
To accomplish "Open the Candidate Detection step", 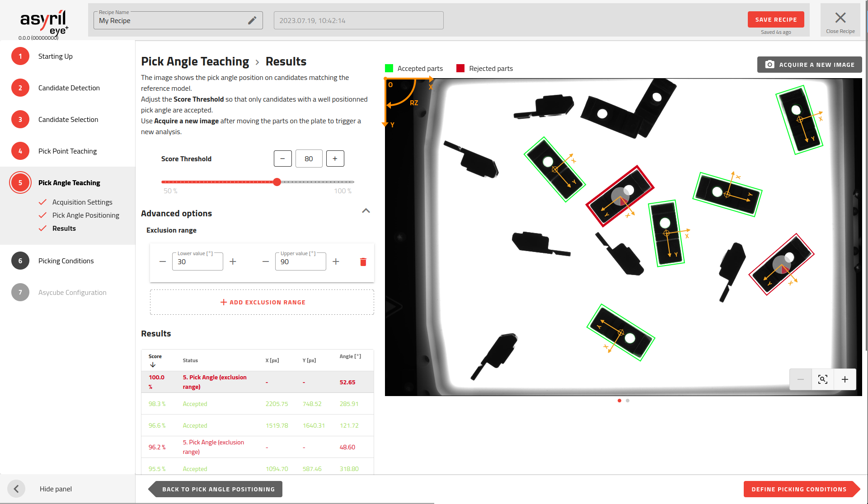I will click(x=69, y=88).
